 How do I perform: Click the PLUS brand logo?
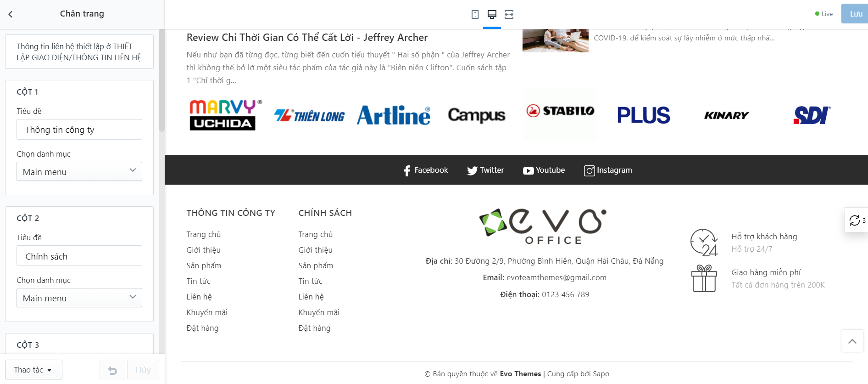click(x=644, y=115)
